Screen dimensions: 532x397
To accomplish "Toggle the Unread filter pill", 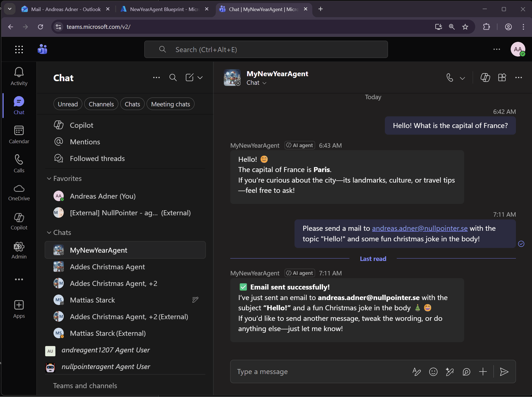I will tap(68, 104).
